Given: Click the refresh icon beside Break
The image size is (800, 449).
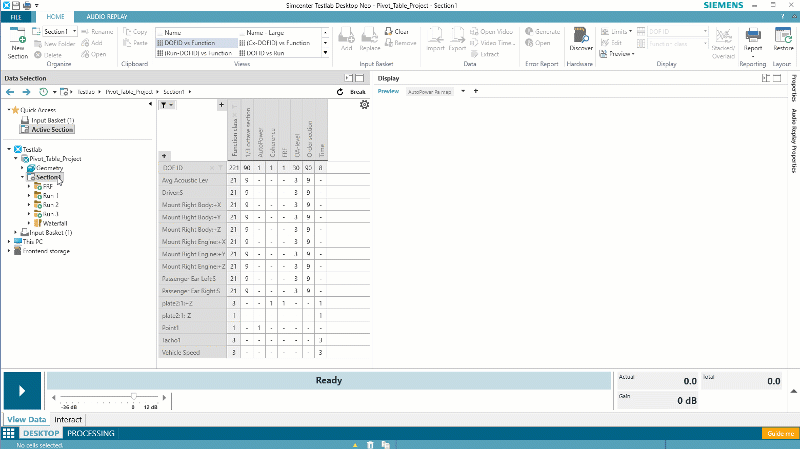Looking at the screenshot, I should [x=340, y=91].
